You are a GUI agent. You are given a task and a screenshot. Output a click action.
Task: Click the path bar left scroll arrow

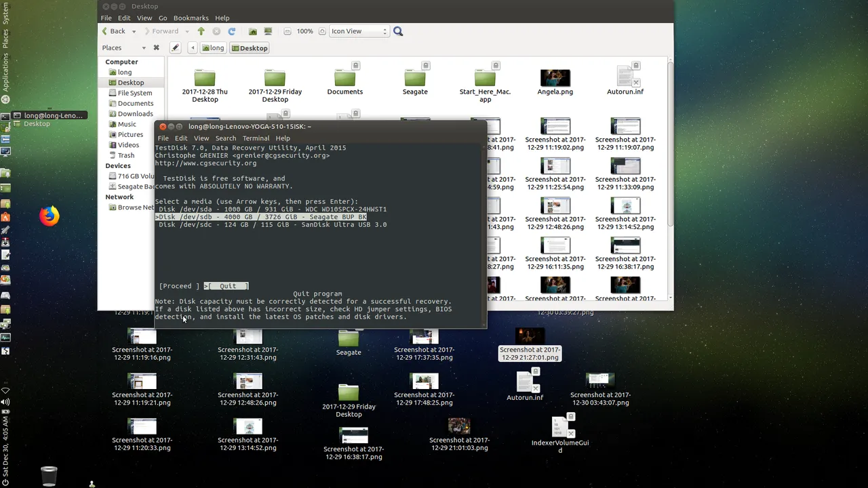pyautogui.click(x=193, y=48)
